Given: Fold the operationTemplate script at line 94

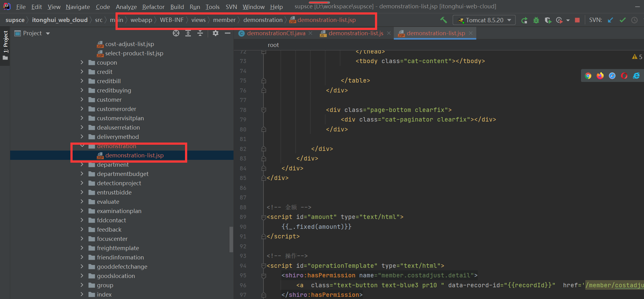Looking at the screenshot, I should (263, 266).
